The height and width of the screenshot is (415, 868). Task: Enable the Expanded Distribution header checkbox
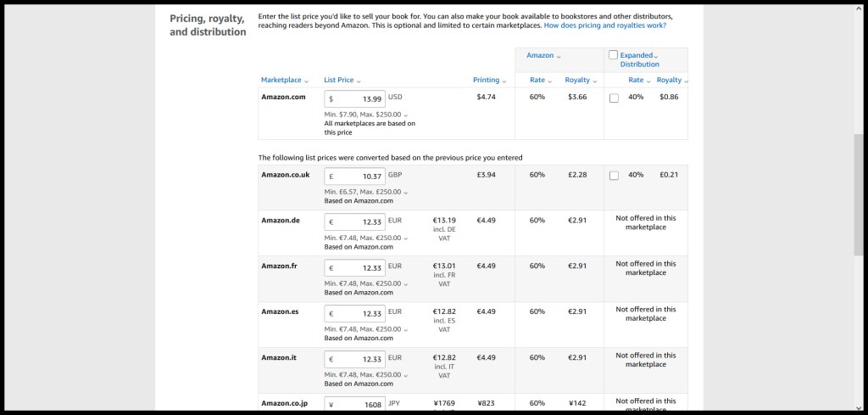pos(613,55)
